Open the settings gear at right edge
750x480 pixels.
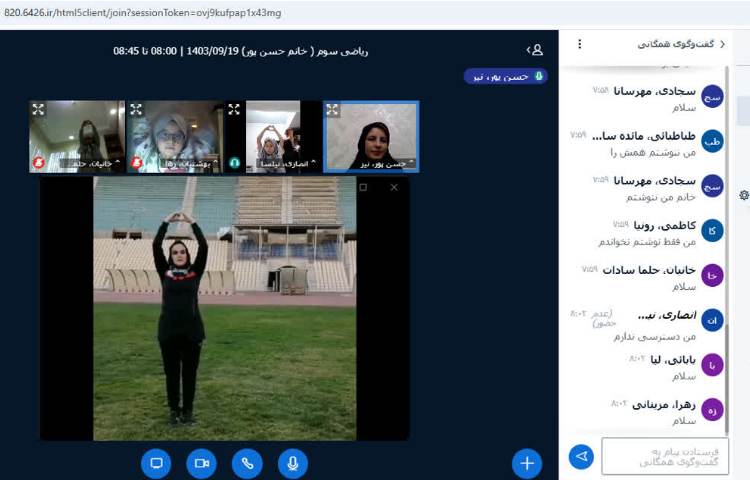coord(743,195)
